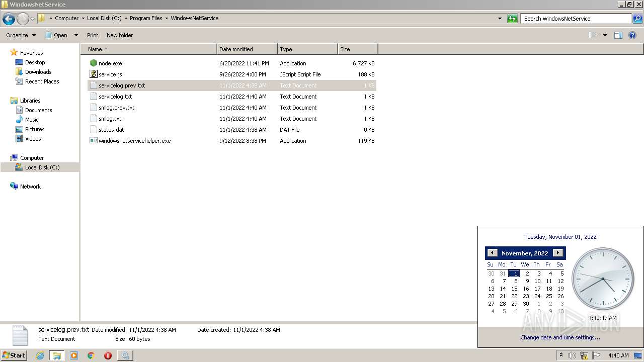Click the network connection tray icon
The width and height of the screenshot is (644, 362).
(584, 355)
